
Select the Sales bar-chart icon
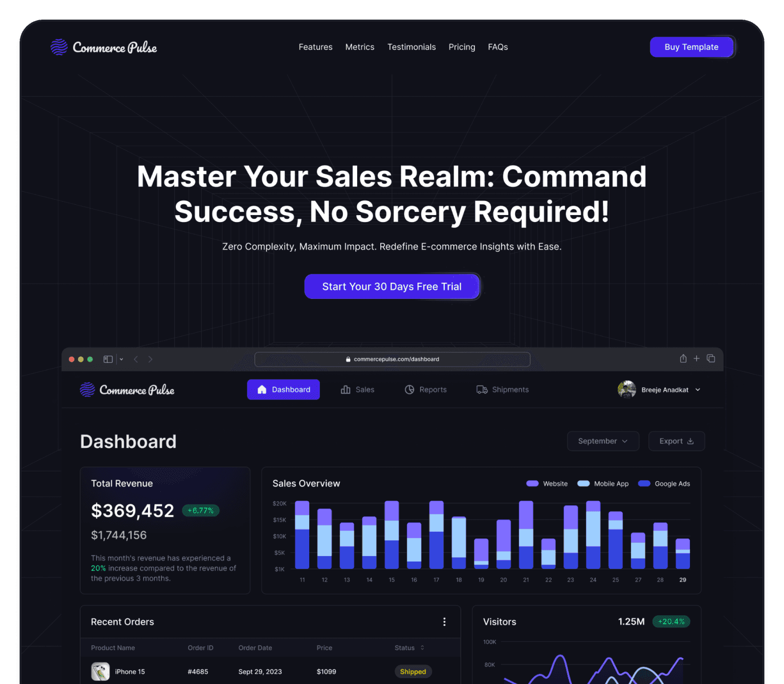pyautogui.click(x=346, y=390)
